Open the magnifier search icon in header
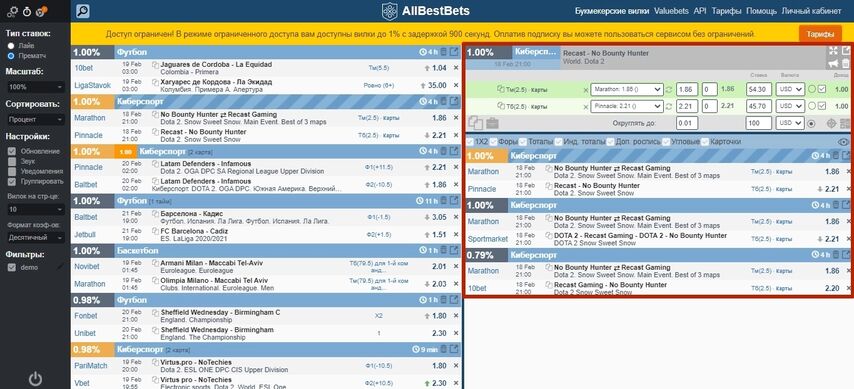This screenshot has height=389, width=854. [x=83, y=11]
